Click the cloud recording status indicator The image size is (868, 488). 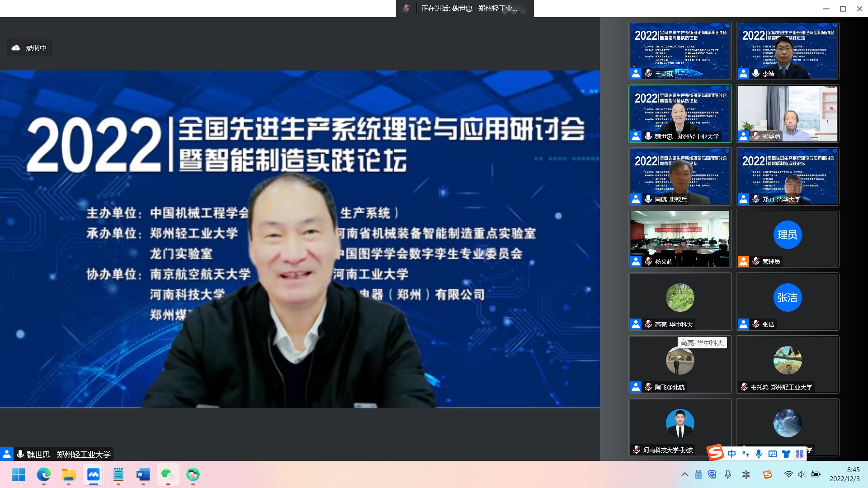point(30,47)
